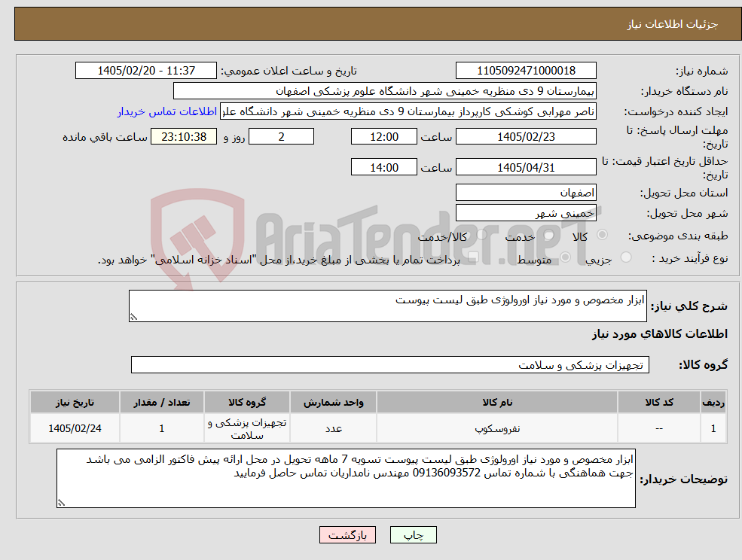Click the resize handle of description box
The height and width of the screenshot is (560, 742).
(x=134, y=318)
